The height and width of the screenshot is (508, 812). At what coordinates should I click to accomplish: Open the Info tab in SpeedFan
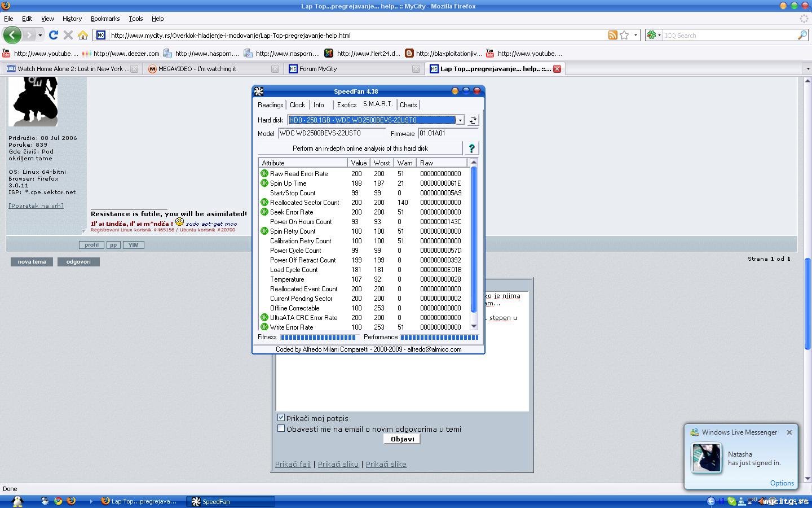point(319,105)
